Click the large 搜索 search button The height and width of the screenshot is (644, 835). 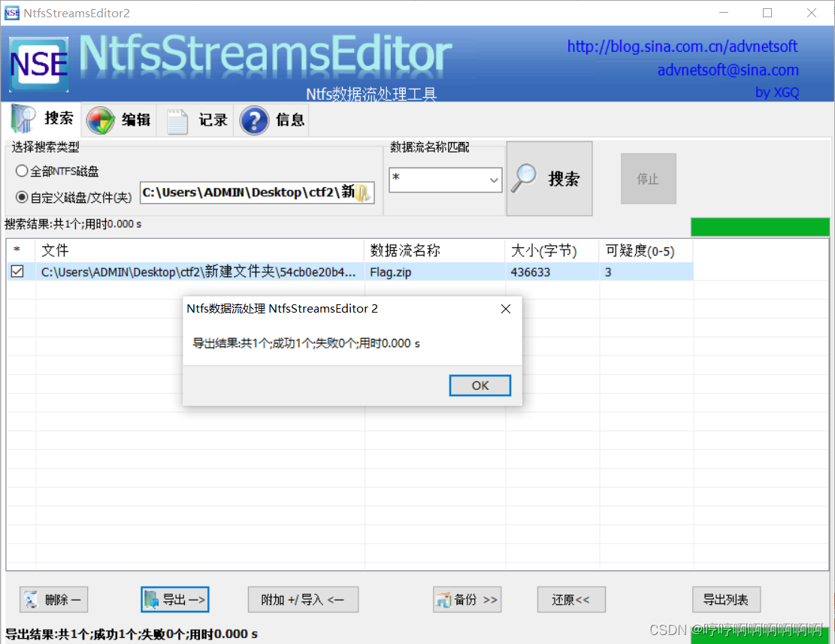point(549,178)
